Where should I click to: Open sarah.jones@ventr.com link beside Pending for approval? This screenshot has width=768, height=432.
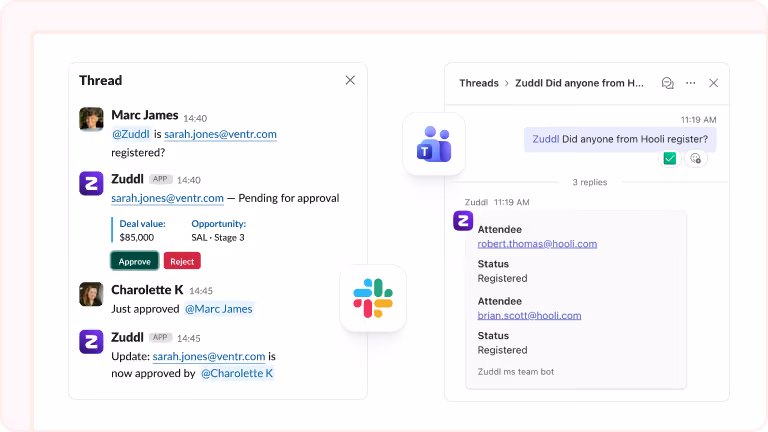pyautogui.click(x=168, y=198)
